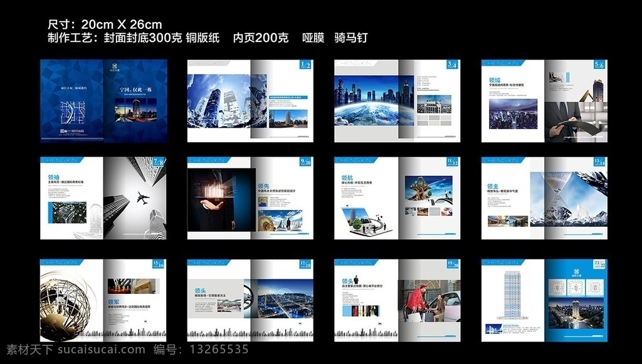Click the 17/18 page number badge
This screenshot has height=364, width=642.
(x=305, y=264)
